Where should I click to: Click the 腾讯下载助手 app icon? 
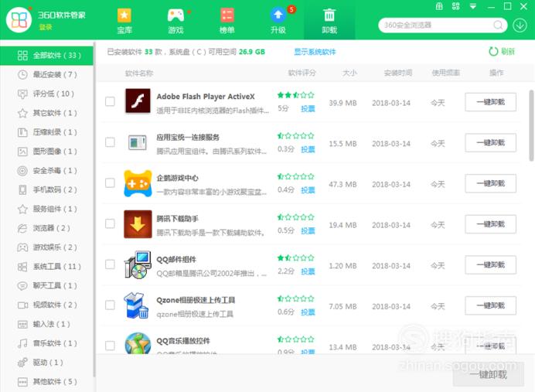pos(138,223)
